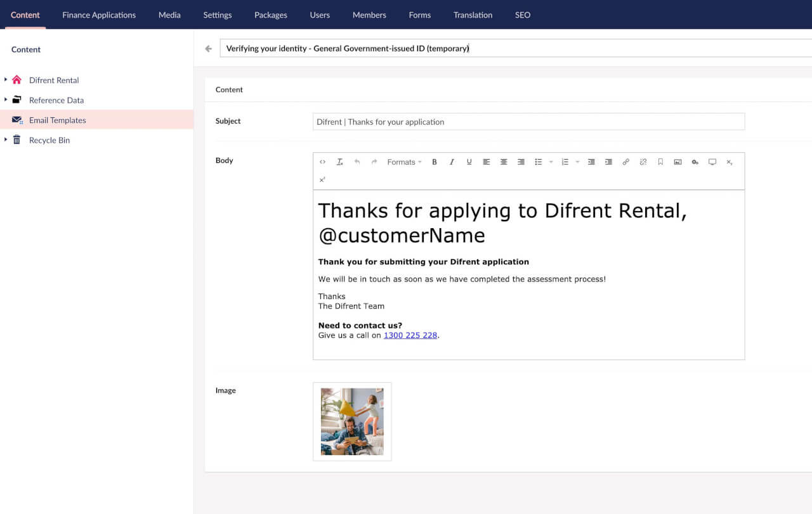Decrease indent in editor
Viewport: 812px width, 514px height.
coord(591,162)
